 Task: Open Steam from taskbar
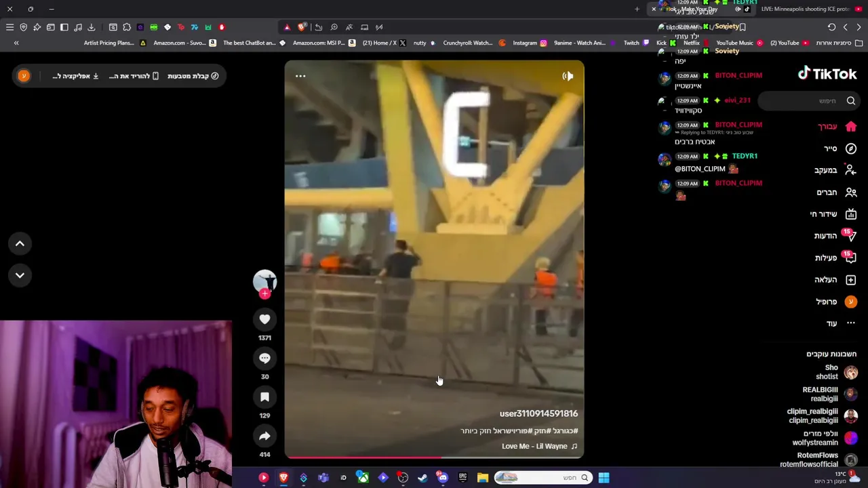[x=422, y=478]
